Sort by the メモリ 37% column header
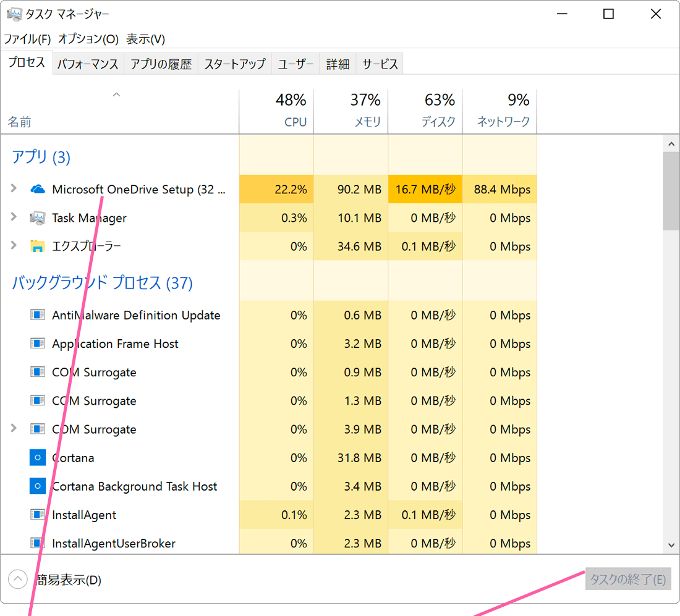This screenshot has height=616, width=680. (x=351, y=112)
